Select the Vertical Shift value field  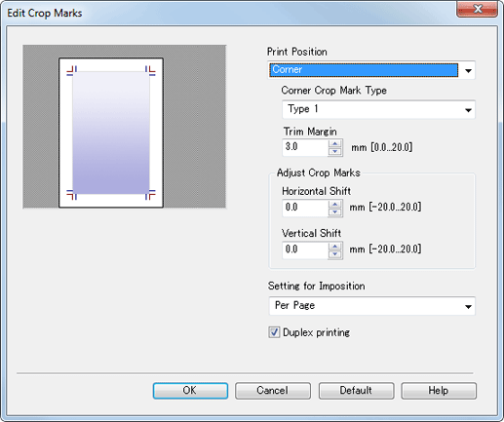pos(305,250)
